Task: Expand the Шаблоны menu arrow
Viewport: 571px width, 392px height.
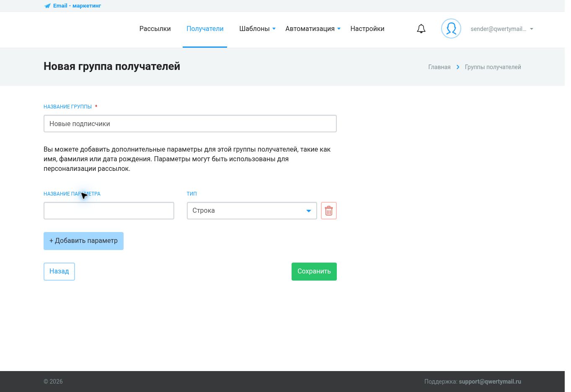Action: pos(274,28)
